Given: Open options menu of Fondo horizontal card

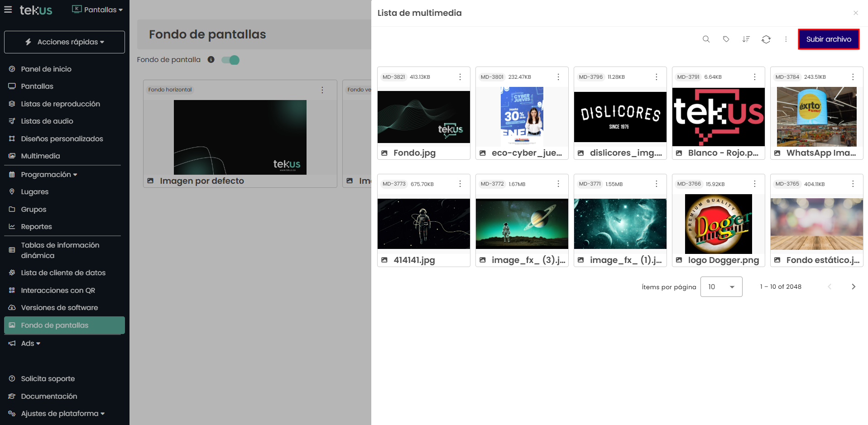Looking at the screenshot, I should pos(322,90).
